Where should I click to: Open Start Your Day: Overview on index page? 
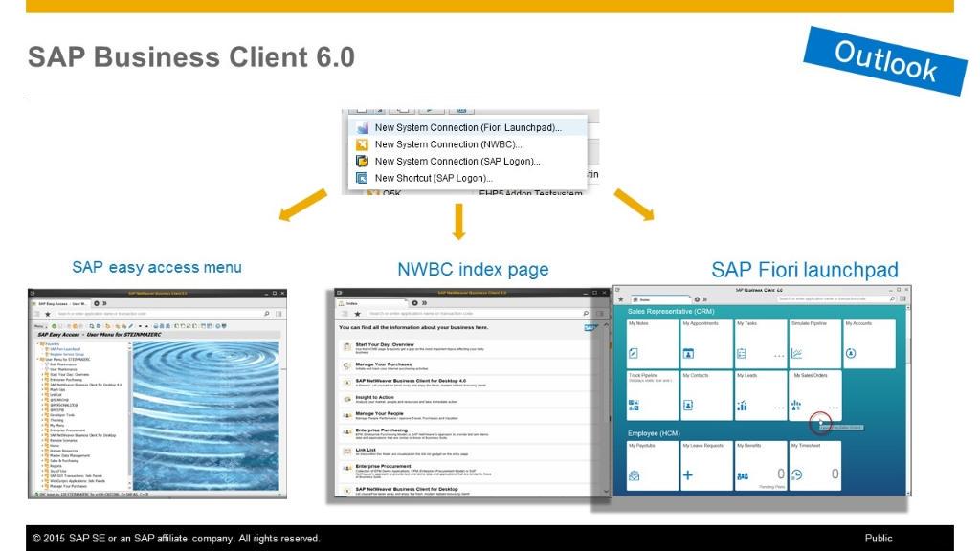pyautogui.click(x=385, y=344)
